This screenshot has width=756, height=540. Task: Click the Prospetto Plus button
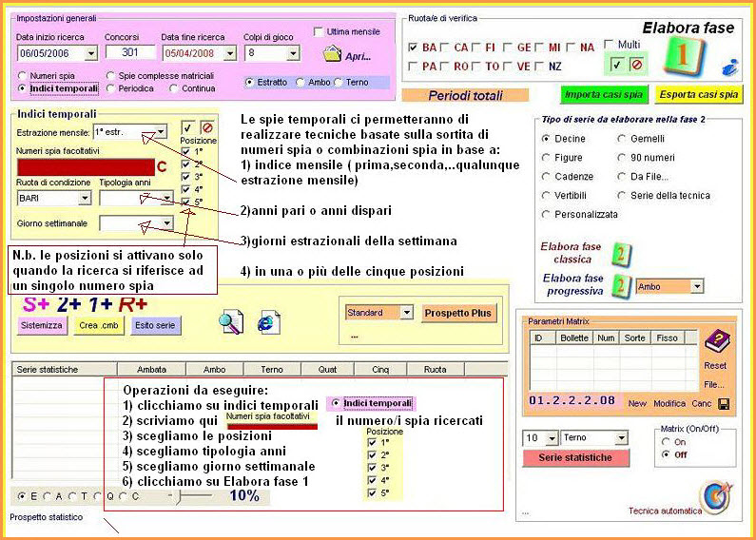pyautogui.click(x=457, y=313)
